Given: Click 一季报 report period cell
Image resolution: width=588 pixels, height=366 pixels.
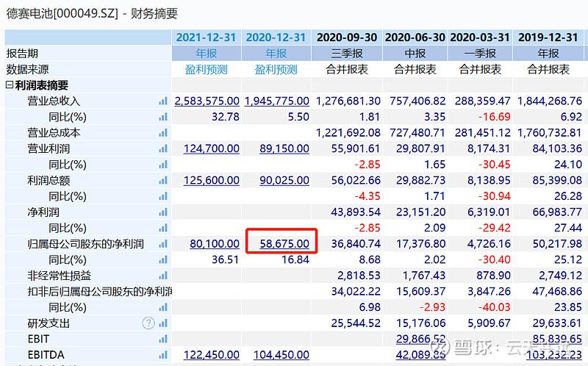Looking at the screenshot, I should point(480,54).
